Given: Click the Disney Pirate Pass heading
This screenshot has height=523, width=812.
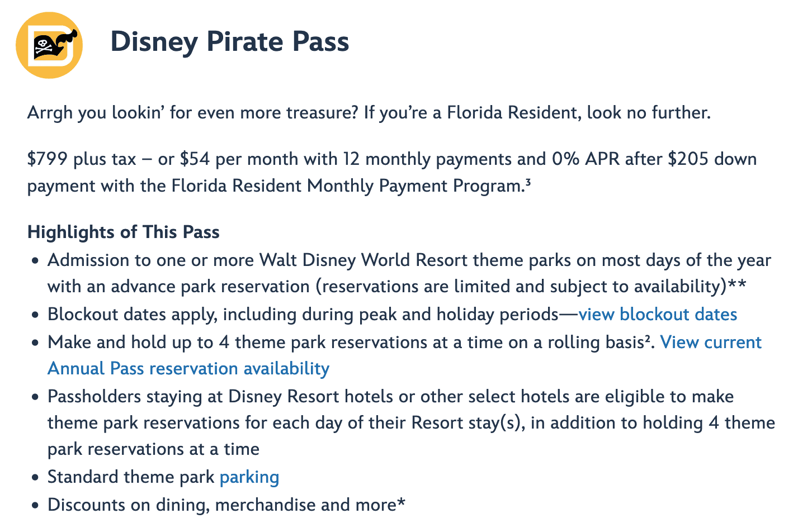Looking at the screenshot, I should pyautogui.click(x=230, y=42).
